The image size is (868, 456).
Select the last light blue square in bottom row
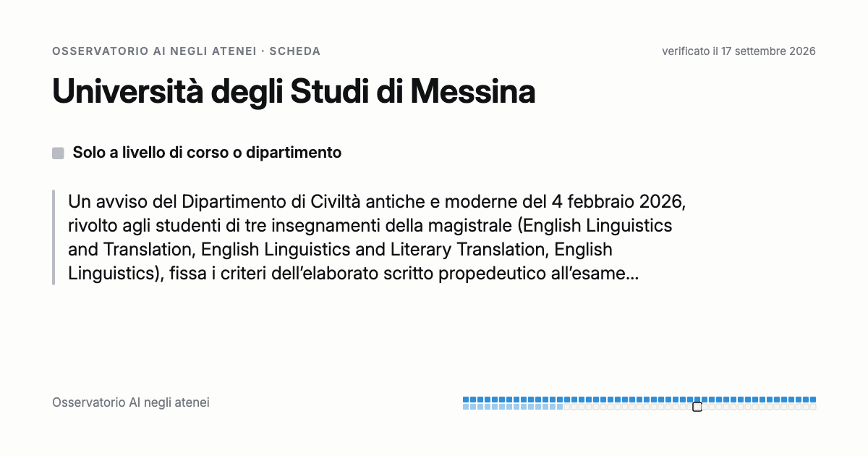(x=560, y=407)
